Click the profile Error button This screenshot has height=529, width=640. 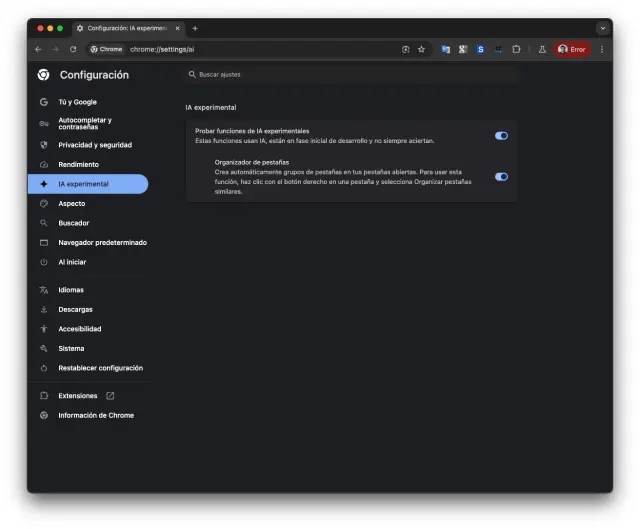coord(572,49)
